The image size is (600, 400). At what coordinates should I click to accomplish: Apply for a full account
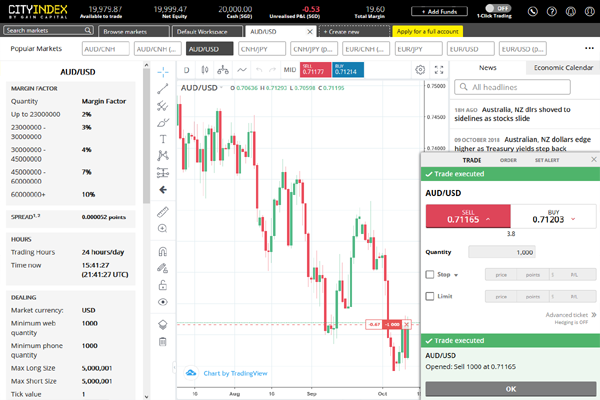[427, 31]
